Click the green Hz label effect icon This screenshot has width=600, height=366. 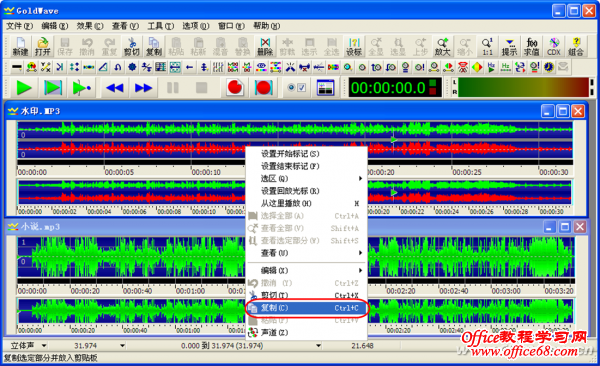coord(505,67)
